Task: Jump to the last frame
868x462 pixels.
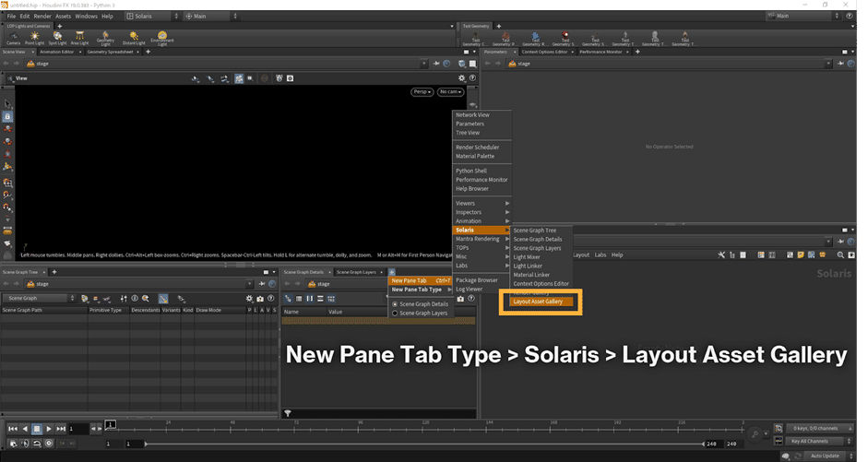Action: point(61,429)
